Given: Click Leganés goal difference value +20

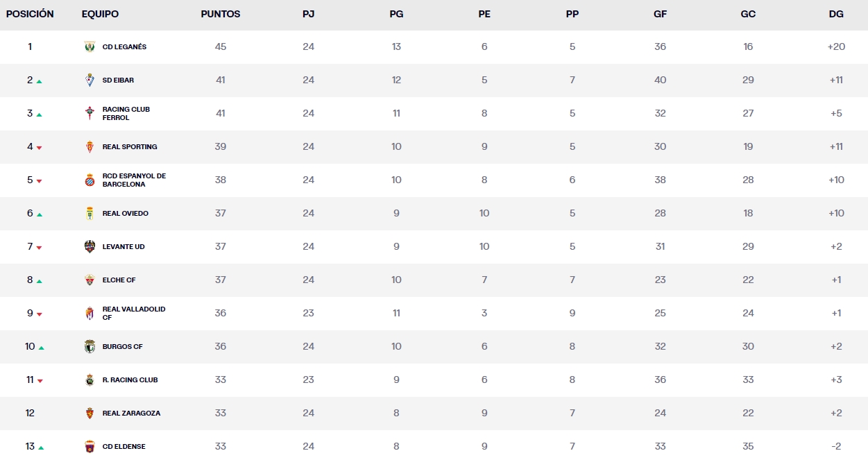Looking at the screenshot, I should pyautogui.click(x=836, y=46).
